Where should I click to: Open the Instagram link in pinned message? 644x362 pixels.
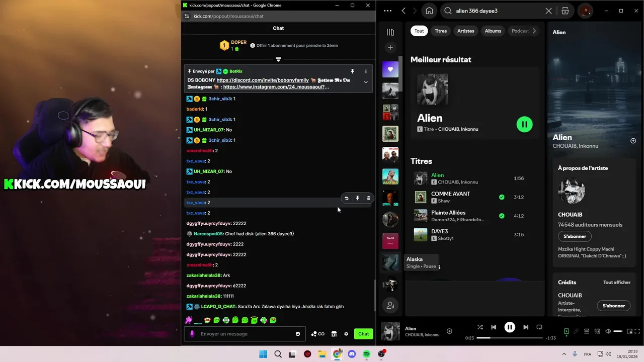point(276,87)
